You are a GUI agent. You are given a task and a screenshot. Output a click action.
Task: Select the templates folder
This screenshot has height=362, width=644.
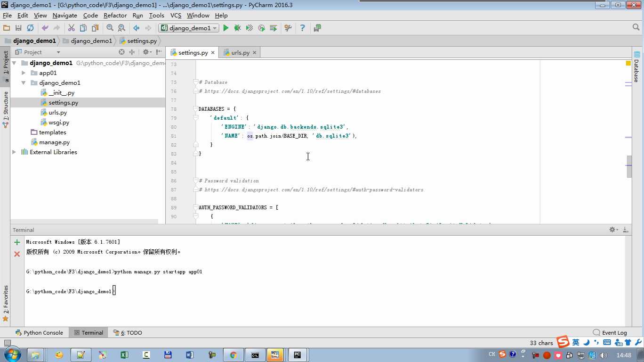click(x=52, y=132)
